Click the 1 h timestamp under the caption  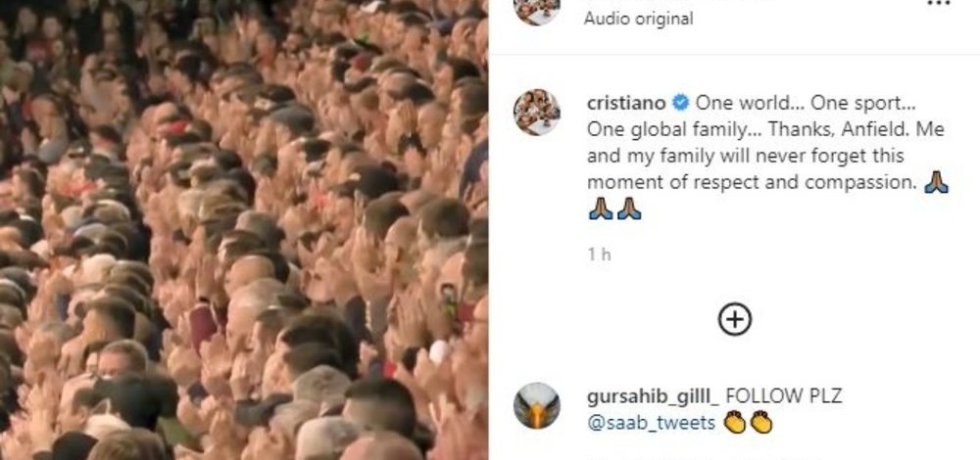click(x=599, y=254)
